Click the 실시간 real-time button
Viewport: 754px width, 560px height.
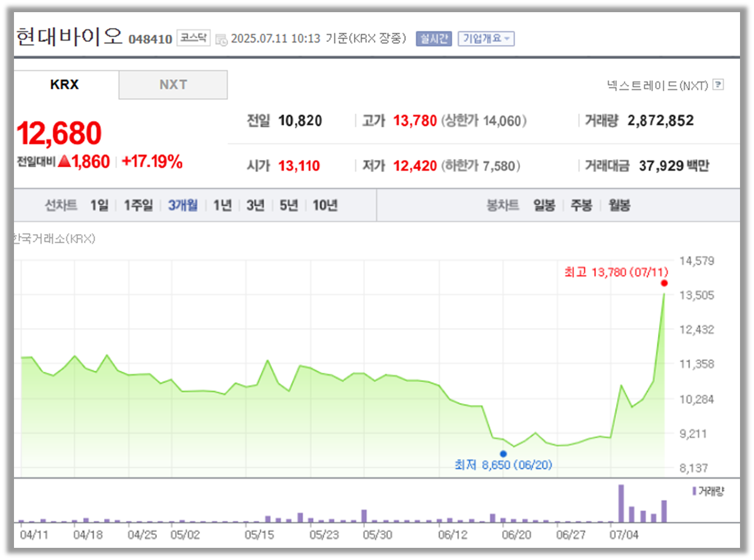tap(434, 38)
